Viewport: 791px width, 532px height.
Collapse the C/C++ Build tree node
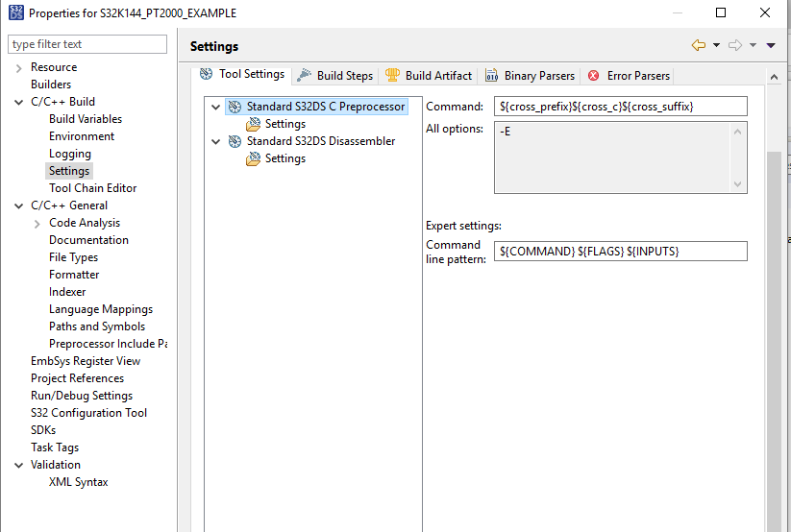[18, 103]
